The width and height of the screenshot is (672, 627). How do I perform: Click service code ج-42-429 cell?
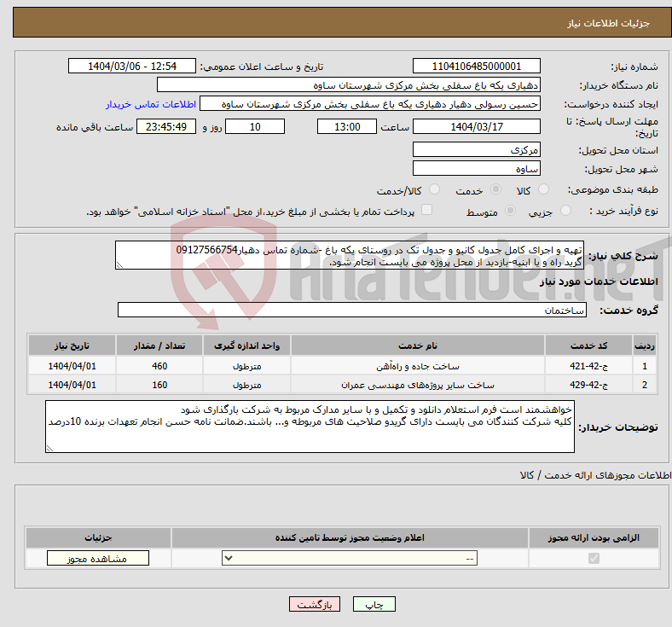[588, 385]
